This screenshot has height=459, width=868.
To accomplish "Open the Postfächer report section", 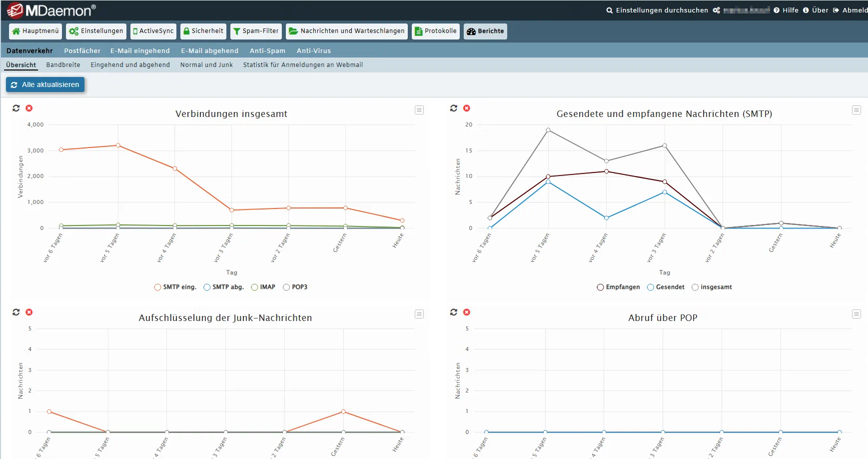I will click(82, 50).
